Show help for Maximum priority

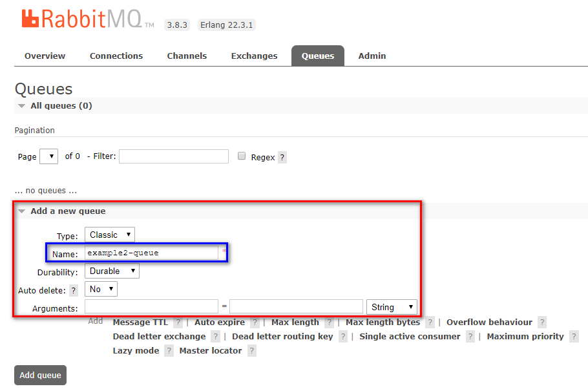574,337
